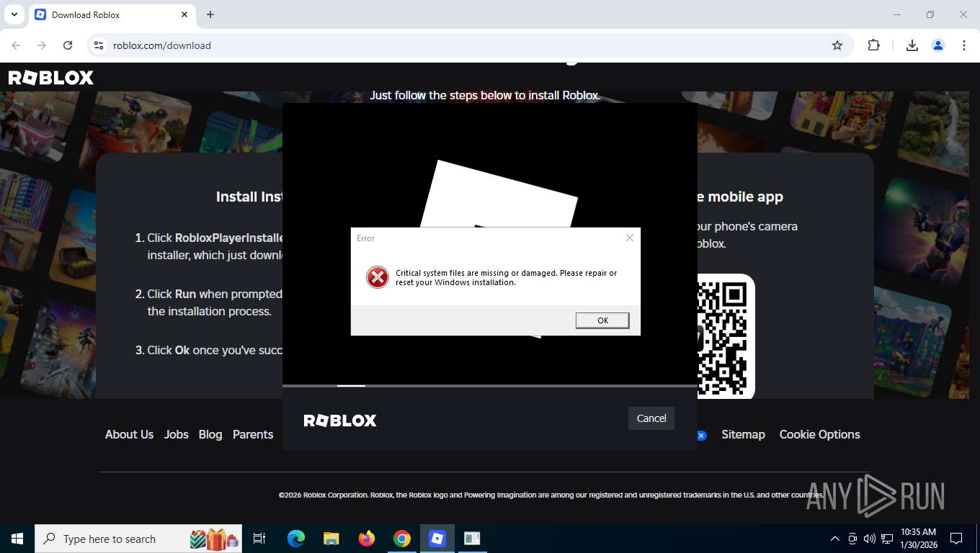Open About Us footer link
Viewport: 980px width, 553px height.
click(x=129, y=434)
